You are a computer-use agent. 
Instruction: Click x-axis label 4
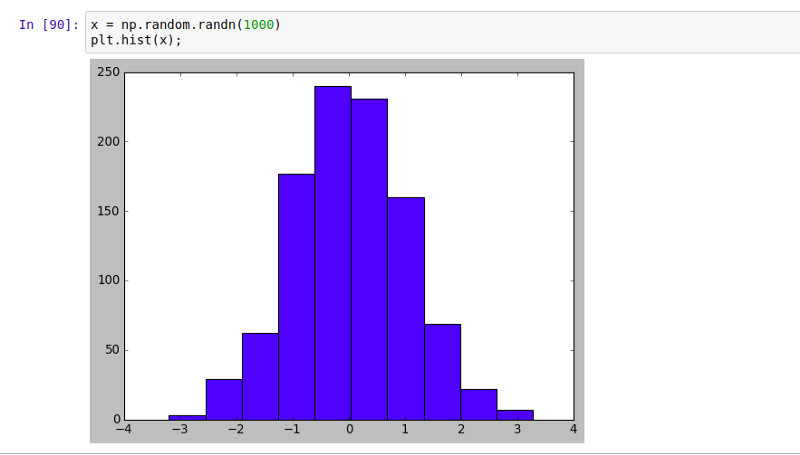coord(573,429)
